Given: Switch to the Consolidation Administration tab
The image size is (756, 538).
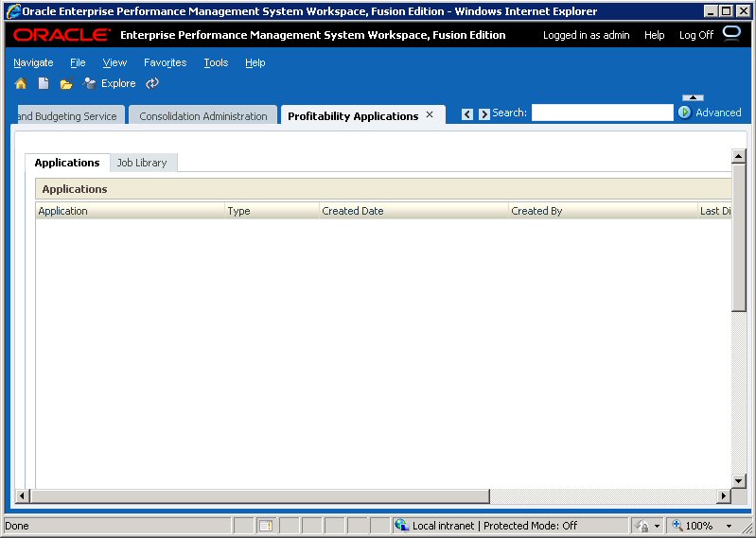Looking at the screenshot, I should tap(203, 115).
